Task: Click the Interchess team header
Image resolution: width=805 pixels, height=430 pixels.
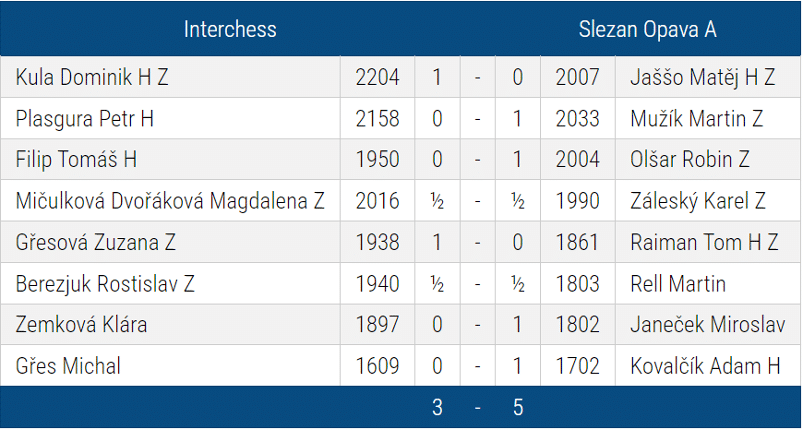Action: (230, 29)
